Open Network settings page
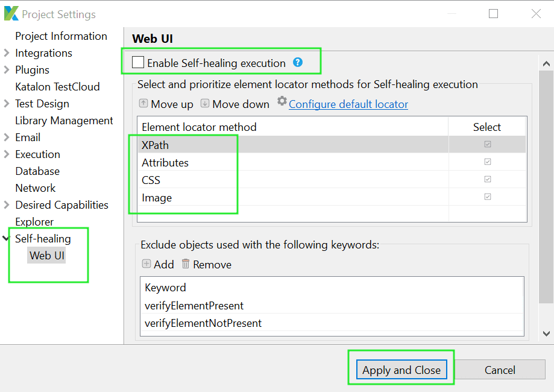The image size is (554, 392). pyautogui.click(x=36, y=188)
